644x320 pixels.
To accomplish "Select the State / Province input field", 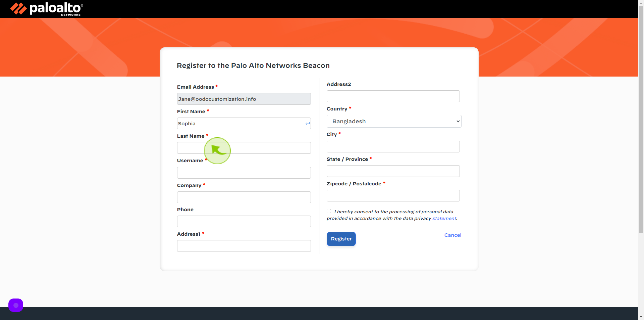I will tap(393, 171).
